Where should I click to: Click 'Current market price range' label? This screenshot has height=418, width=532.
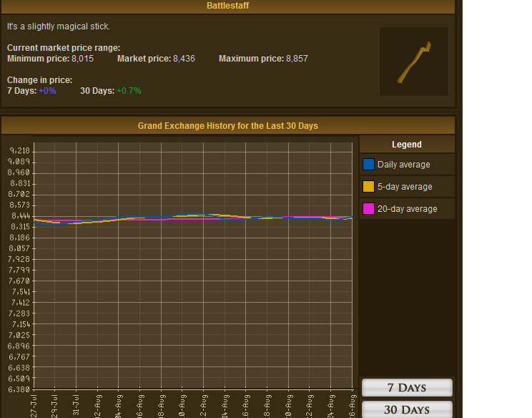click(64, 48)
